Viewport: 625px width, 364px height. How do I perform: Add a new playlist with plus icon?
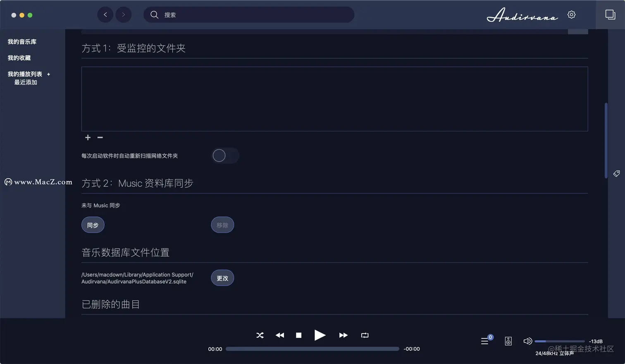tap(48, 74)
